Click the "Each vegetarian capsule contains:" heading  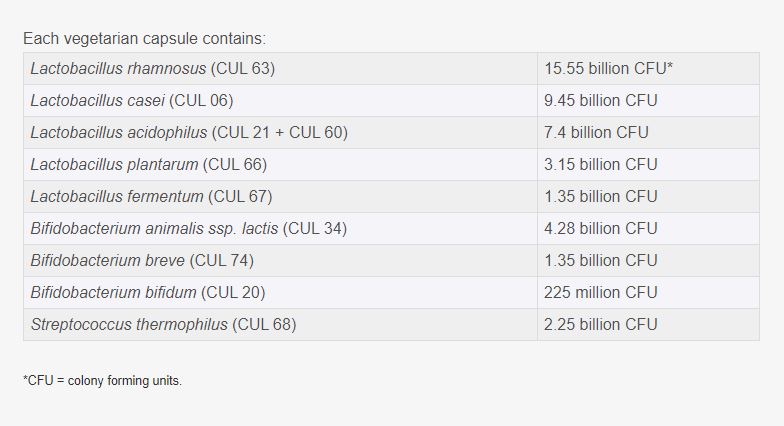tap(145, 39)
